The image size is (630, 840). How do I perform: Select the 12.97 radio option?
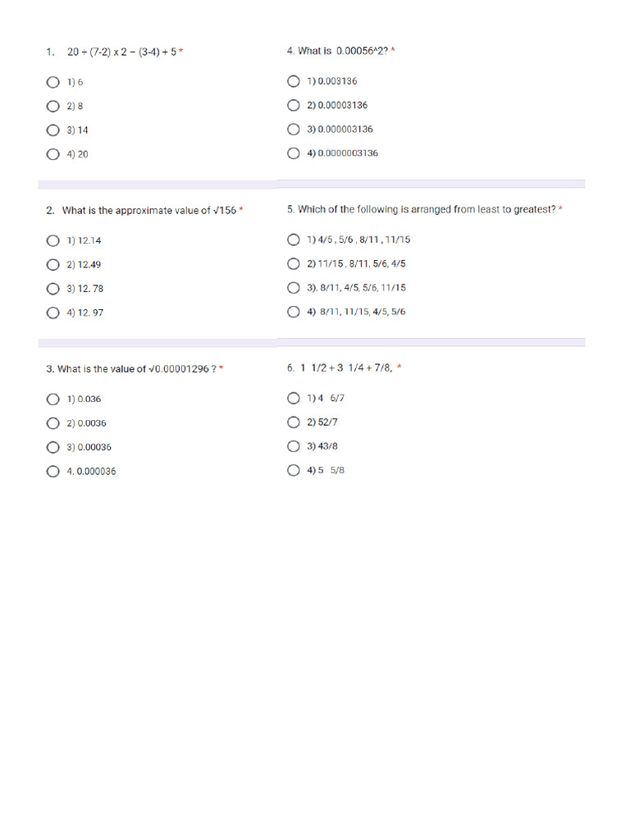pyautogui.click(x=53, y=313)
